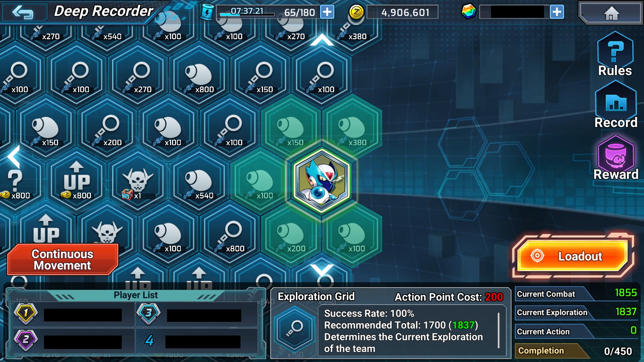Image resolution: width=644 pixels, height=362 pixels.
Task: Move the map up with top arrow
Action: pos(322,40)
